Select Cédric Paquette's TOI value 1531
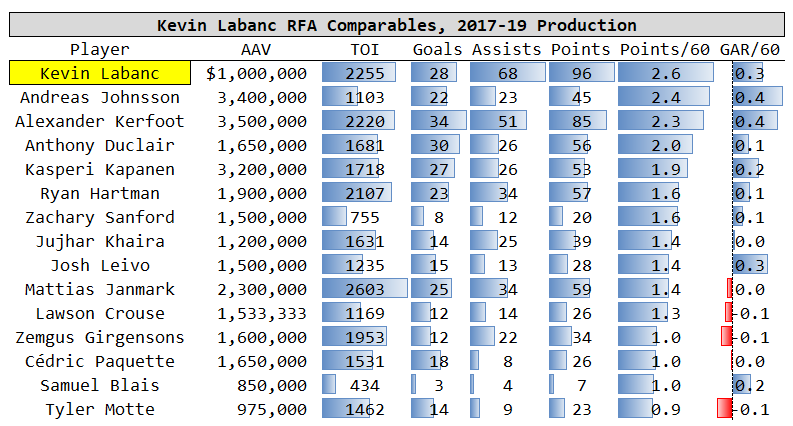Image resolution: width=793 pixels, height=426 pixels. click(x=365, y=362)
